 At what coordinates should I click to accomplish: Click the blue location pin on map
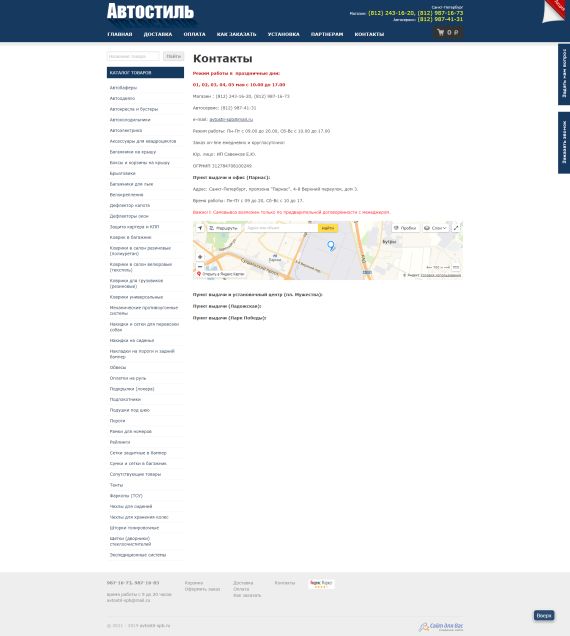click(x=331, y=245)
